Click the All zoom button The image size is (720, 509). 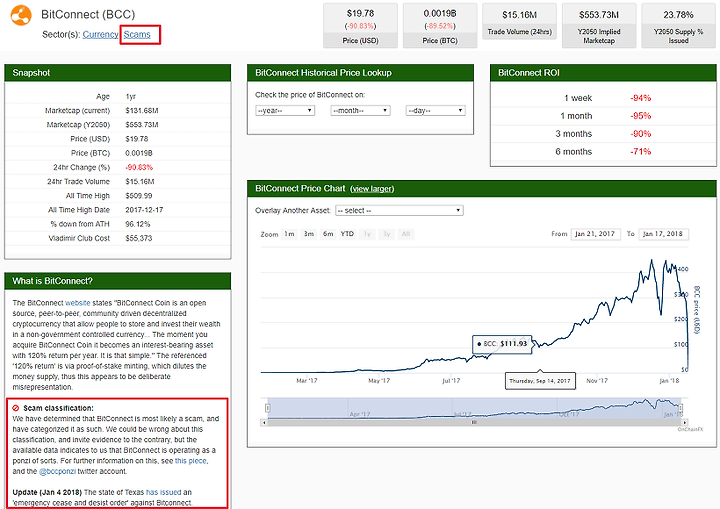pyautogui.click(x=406, y=234)
